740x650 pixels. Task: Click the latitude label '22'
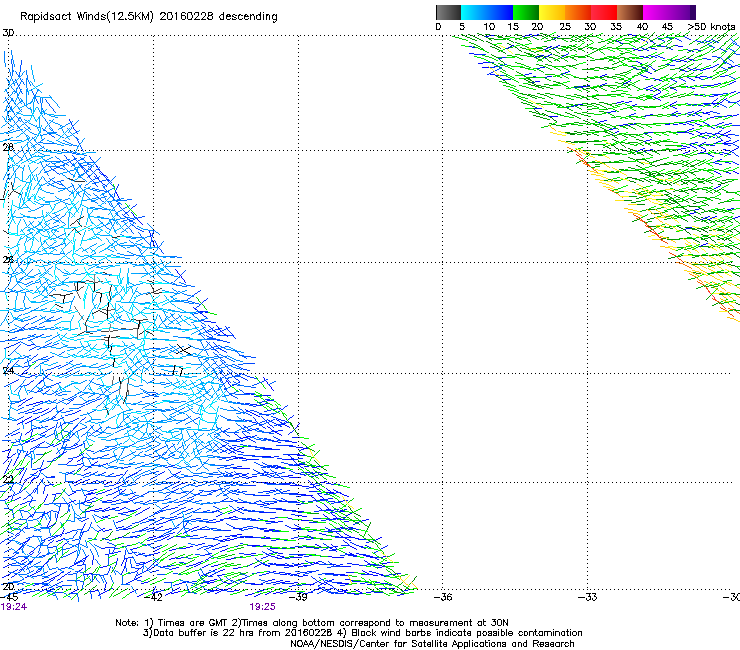pyautogui.click(x=8, y=480)
